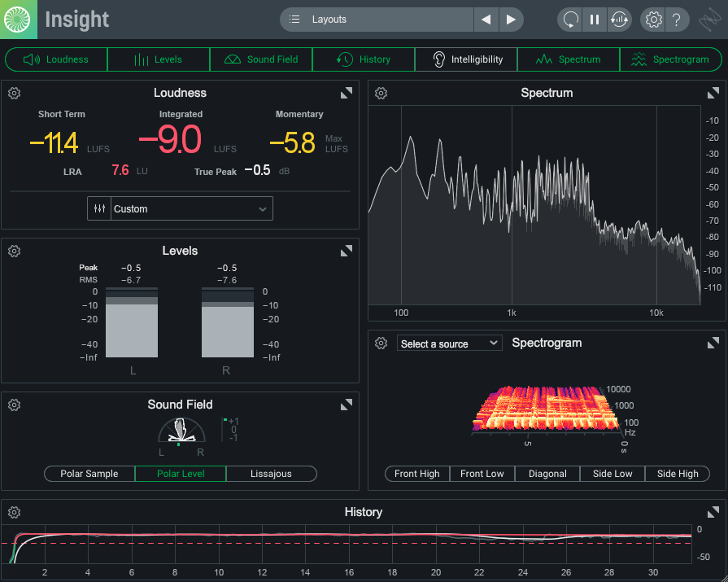This screenshot has width=728, height=582.
Task: Open the Select a source dropdown
Action: point(450,344)
